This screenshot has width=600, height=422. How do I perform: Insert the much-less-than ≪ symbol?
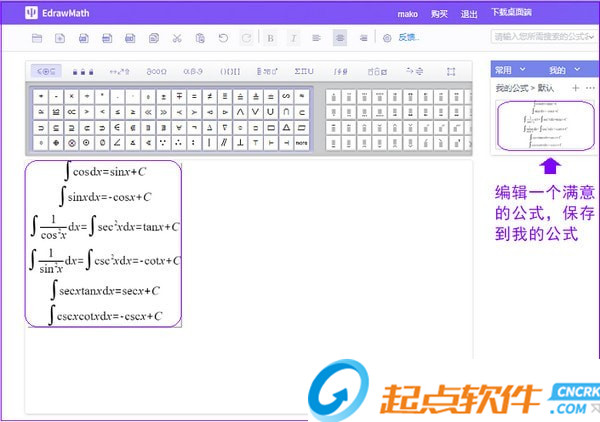pos(148,112)
